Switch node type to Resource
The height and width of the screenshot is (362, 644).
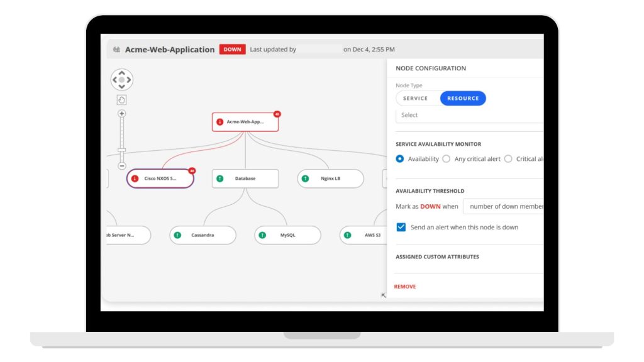[x=463, y=99]
